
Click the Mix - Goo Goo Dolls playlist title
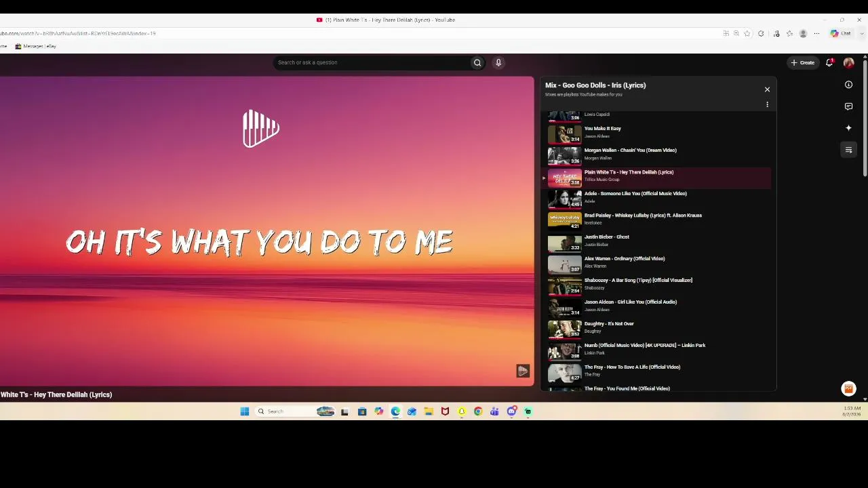[595, 85]
